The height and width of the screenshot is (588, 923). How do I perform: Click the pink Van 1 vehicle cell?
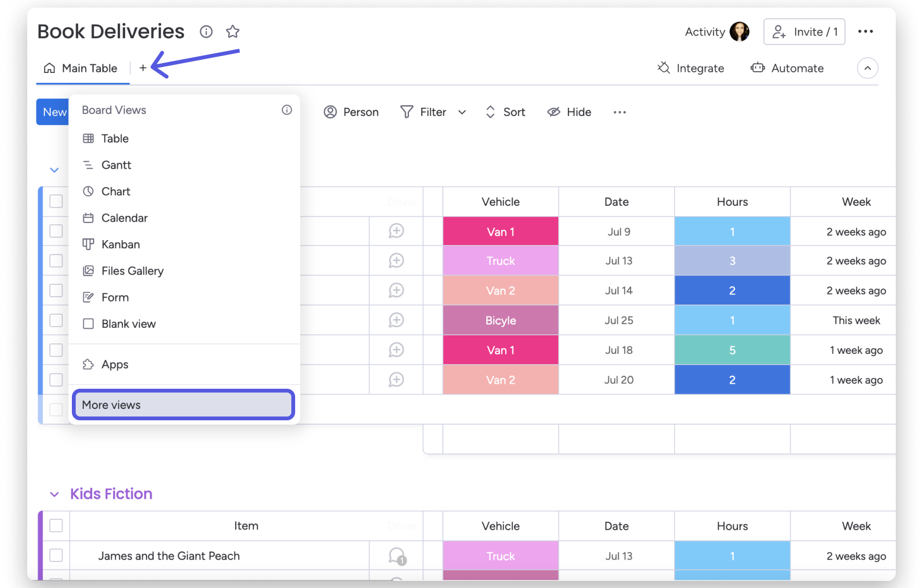(500, 231)
